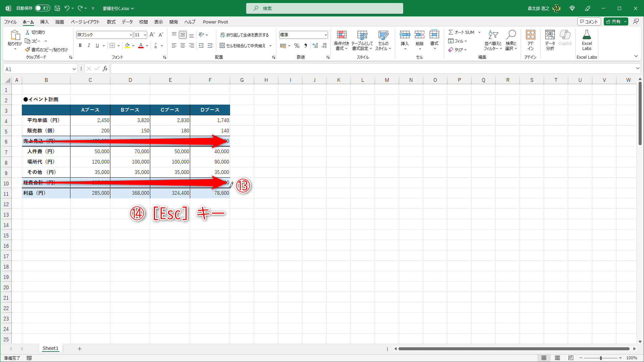Click the percent style icon
Screen dimensions: 644x362
pyautogui.click(x=297, y=46)
